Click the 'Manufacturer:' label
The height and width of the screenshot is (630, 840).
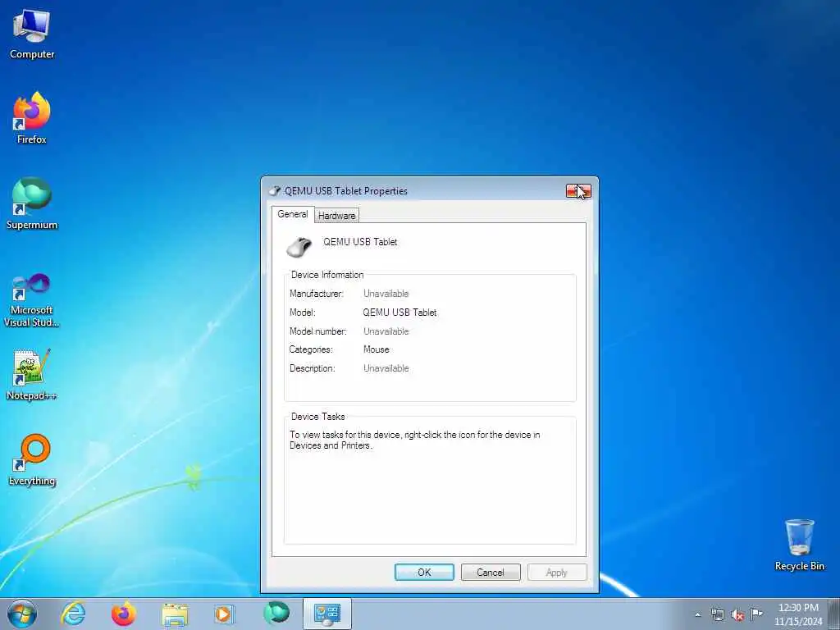coord(316,294)
